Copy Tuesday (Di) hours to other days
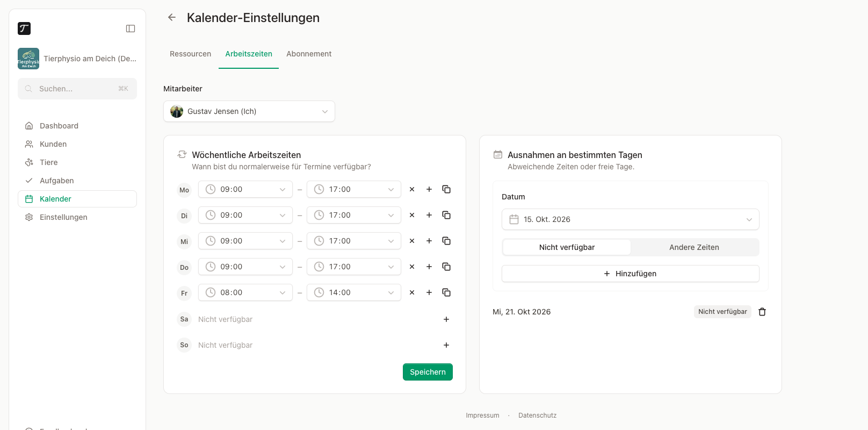This screenshot has height=430, width=868. 446,215
